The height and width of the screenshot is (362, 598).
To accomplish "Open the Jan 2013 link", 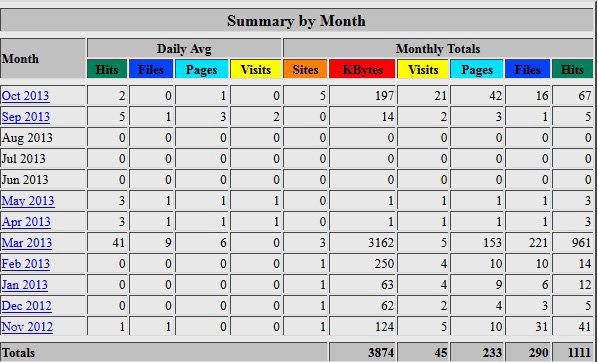I will click(25, 285).
